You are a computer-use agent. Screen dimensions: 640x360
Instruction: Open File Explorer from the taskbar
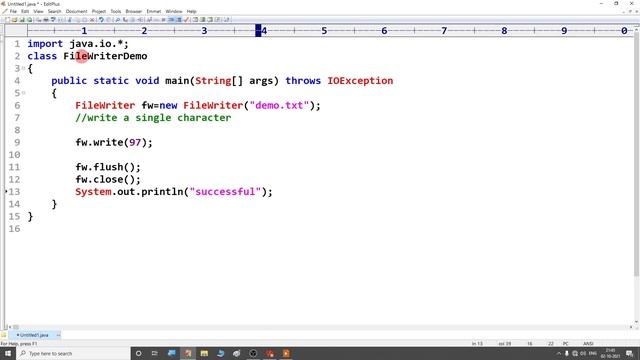204,353
